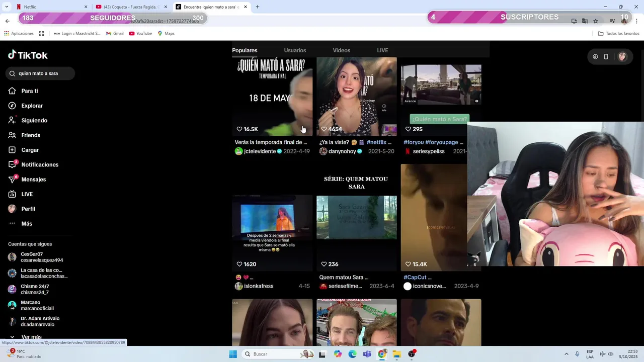644x362 pixels.
Task: Open the YouTube bookmark
Action: [x=140, y=34]
